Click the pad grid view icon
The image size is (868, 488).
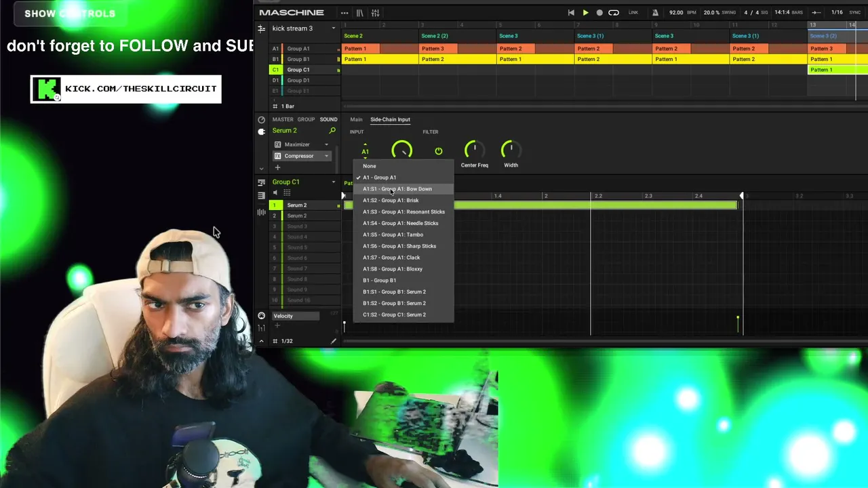tap(287, 193)
